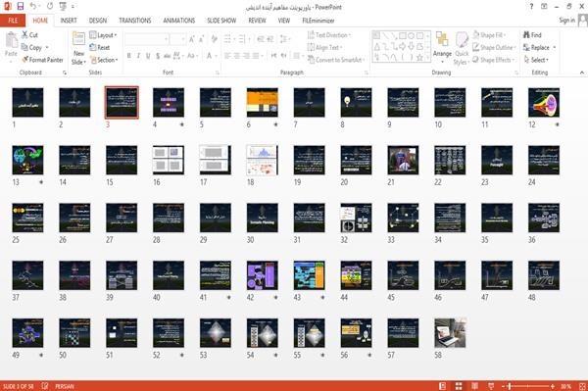Click the spell check icon in status bar
Image resolution: width=588 pixels, height=391 pixels.
tap(45, 386)
